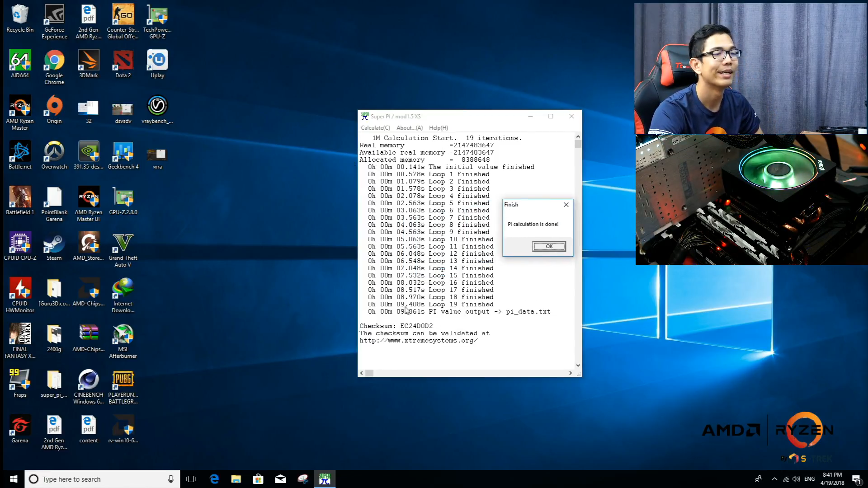
Task: Select the GeForce Experience desktop icon
Action: [x=54, y=22]
